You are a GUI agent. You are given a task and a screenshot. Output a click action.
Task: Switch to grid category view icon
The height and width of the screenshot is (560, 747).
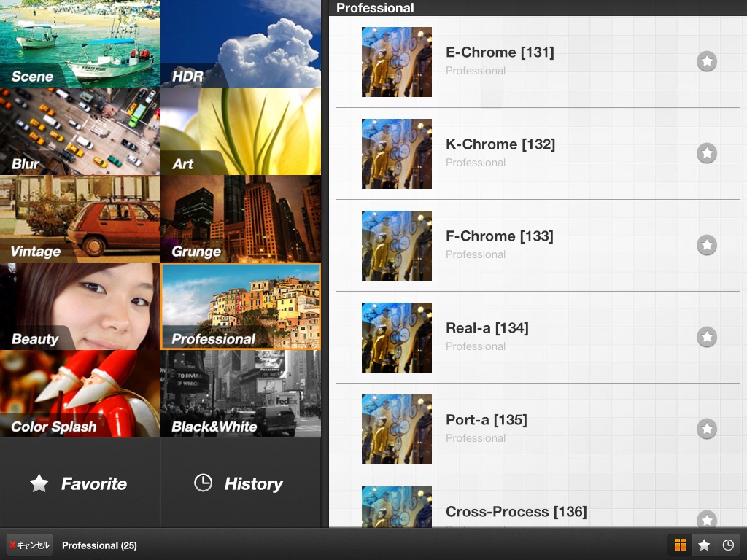point(680,545)
